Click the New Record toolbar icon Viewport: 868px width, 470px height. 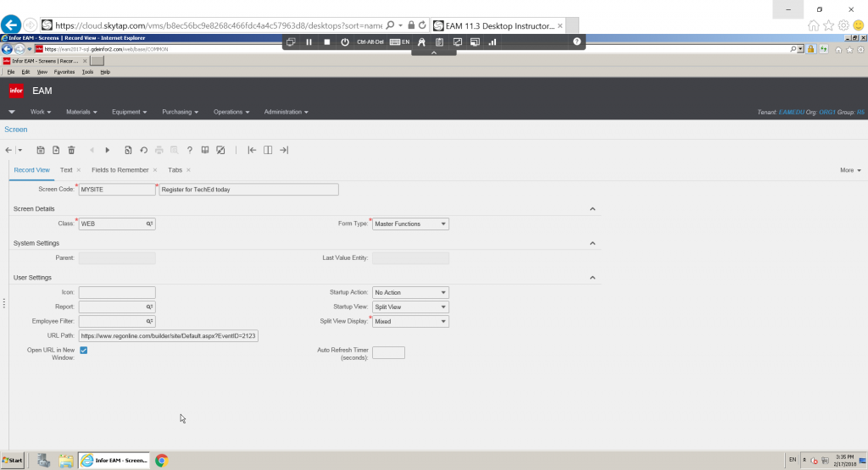(x=56, y=150)
